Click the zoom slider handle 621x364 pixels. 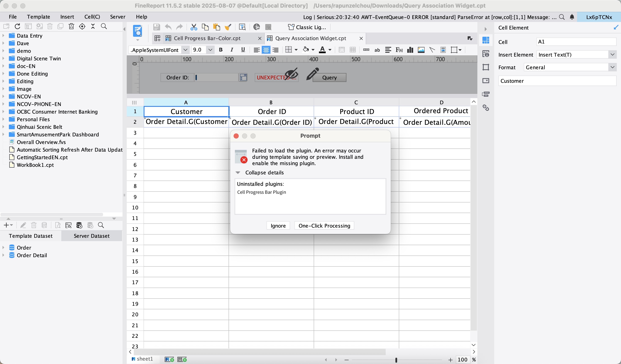click(396, 360)
